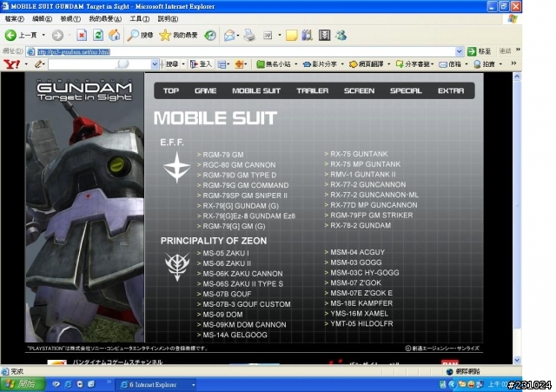Expand the hidden Yahoo toolbar chevron
556x392 pixels.
tap(513, 63)
